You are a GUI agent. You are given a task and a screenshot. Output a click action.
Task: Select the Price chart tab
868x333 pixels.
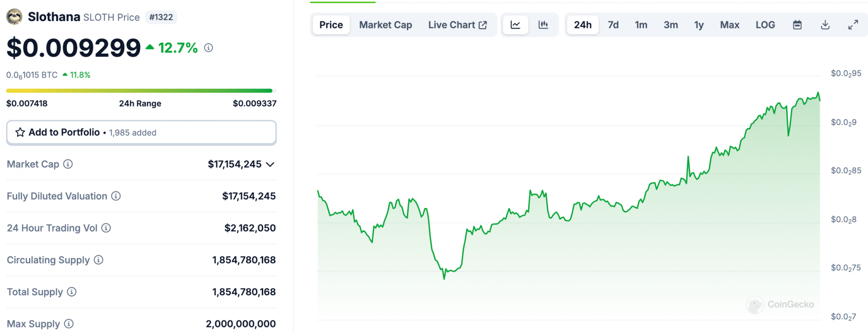pos(331,25)
